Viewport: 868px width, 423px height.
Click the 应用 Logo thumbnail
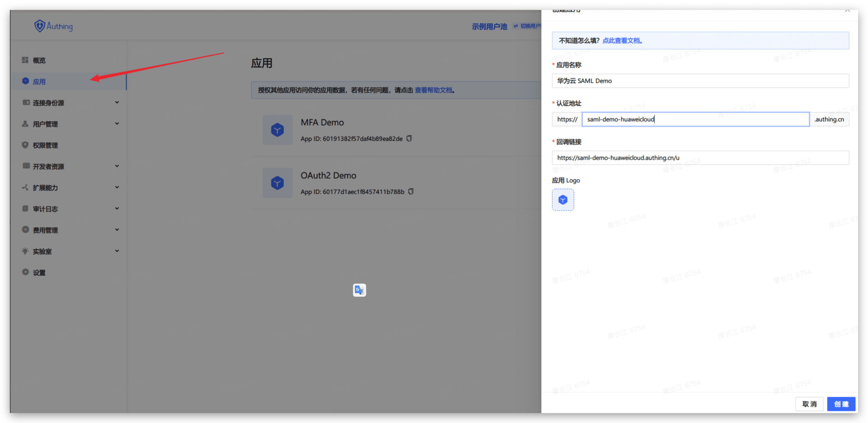[562, 199]
